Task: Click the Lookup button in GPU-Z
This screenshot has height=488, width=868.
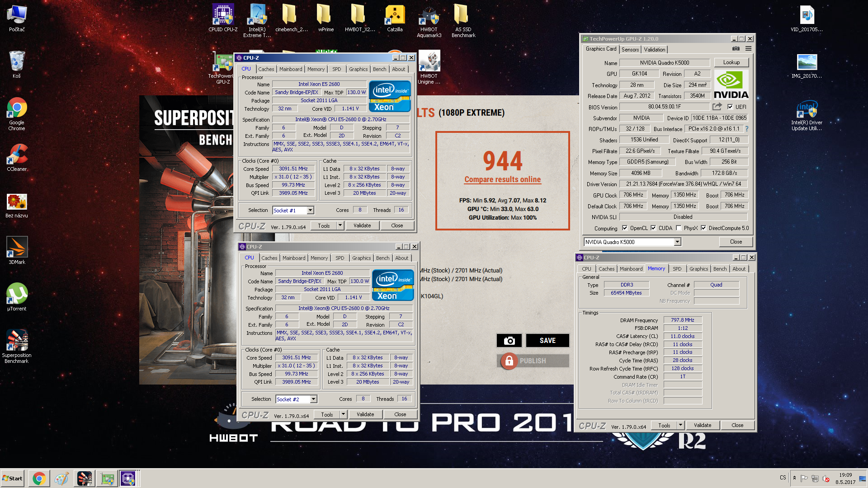Action: point(731,62)
